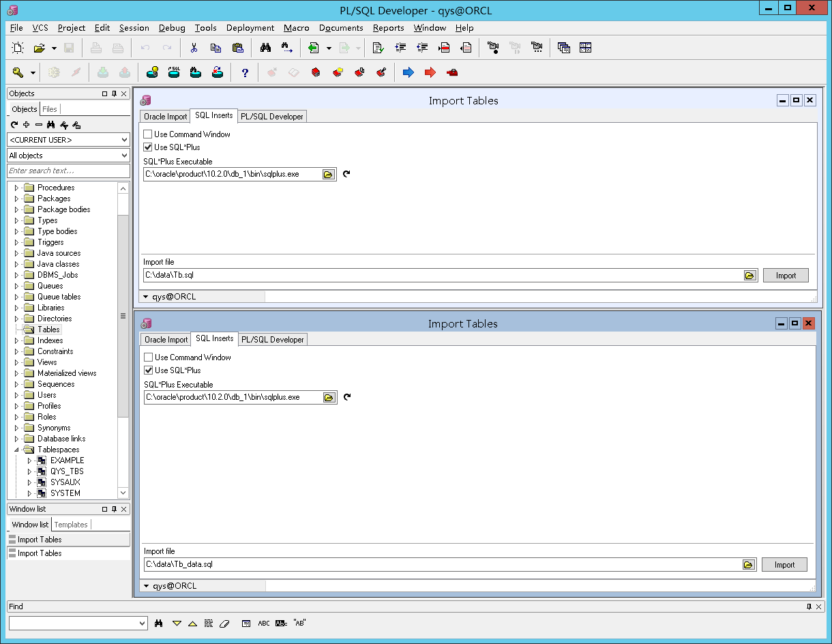The image size is (832, 644).
Task: Toggle the ABC case sensitive option in Find bar
Action: tap(264, 623)
